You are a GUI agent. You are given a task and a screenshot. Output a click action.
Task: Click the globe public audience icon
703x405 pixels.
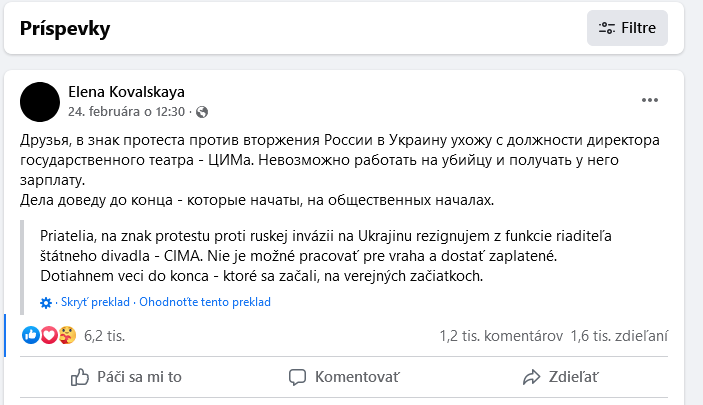click(x=202, y=111)
